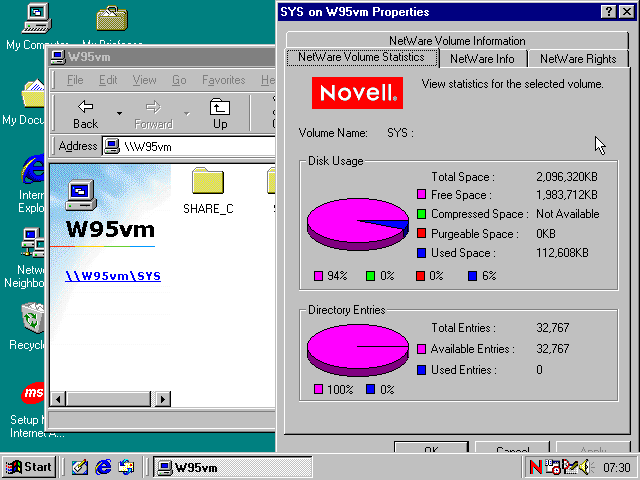Launch Internet Explorer from quick launch
The image size is (640, 480).
point(103,467)
